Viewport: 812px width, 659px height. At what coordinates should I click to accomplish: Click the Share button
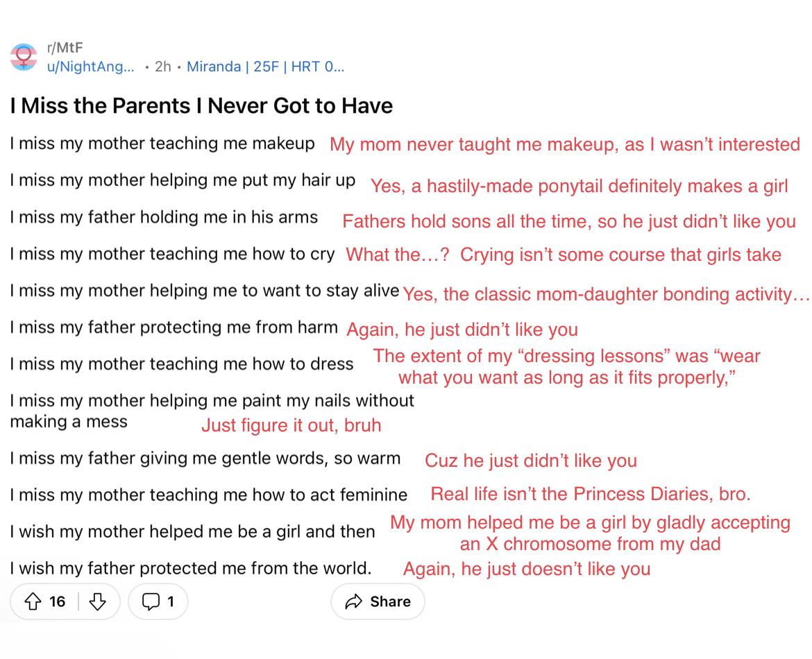[378, 601]
